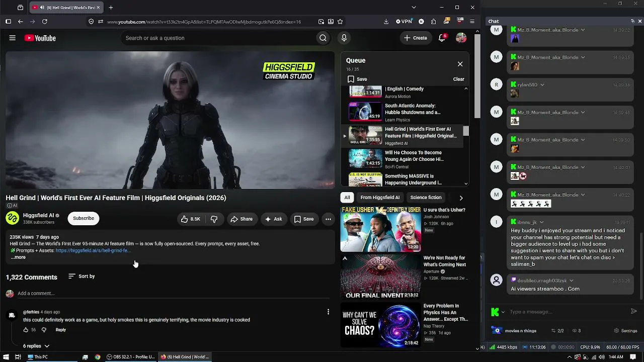Open the YouTube account avatar menu
The height and width of the screenshot is (362, 644).
(461, 38)
